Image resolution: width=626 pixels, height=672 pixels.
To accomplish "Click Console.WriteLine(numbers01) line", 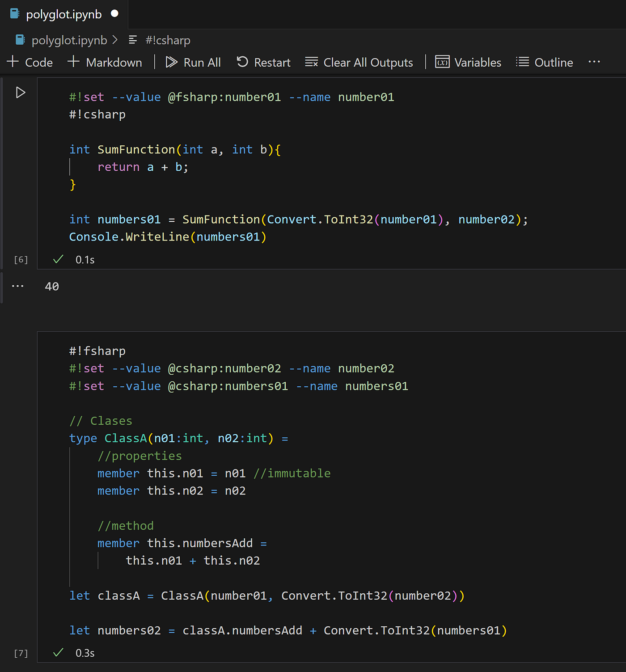I will pyautogui.click(x=168, y=237).
